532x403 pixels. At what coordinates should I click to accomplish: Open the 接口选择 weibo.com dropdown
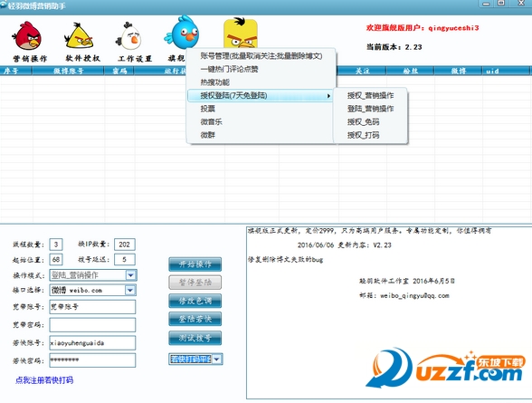click(130, 290)
